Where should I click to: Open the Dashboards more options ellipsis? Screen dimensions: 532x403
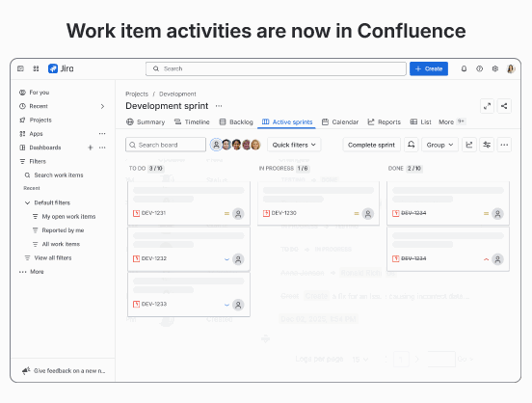click(x=102, y=148)
